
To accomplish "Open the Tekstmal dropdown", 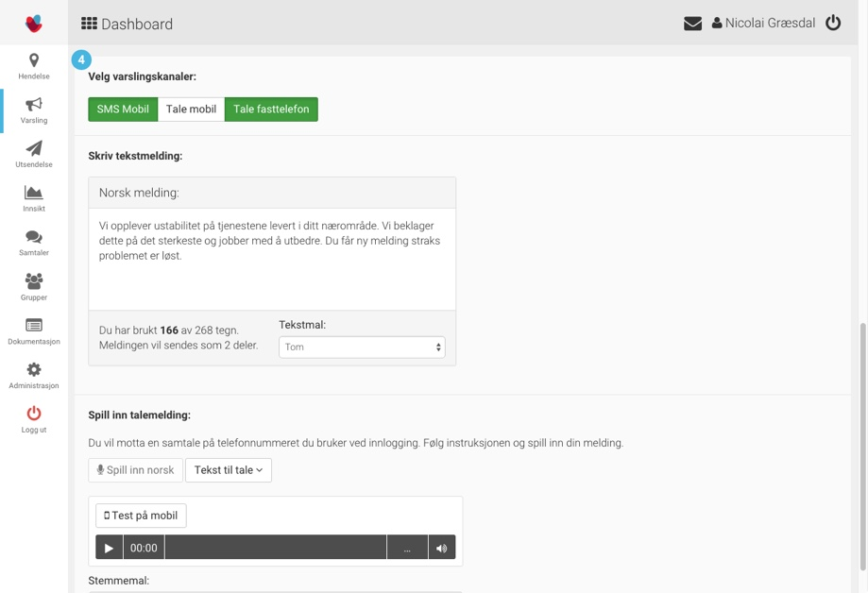I will click(362, 347).
